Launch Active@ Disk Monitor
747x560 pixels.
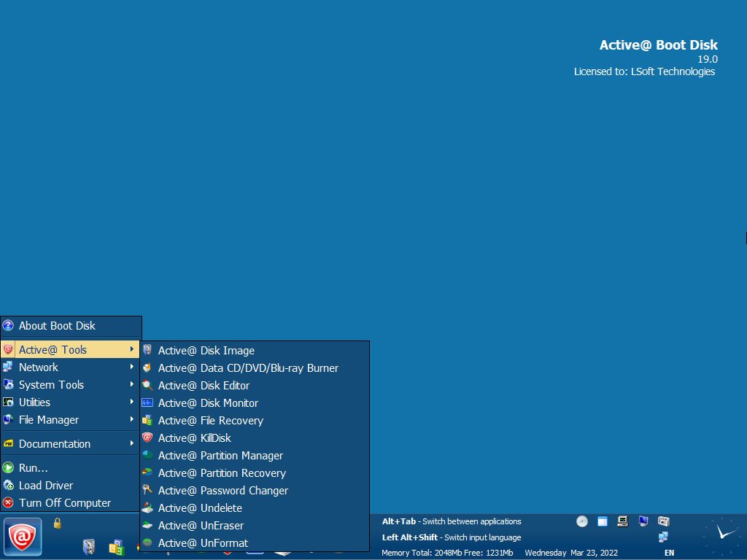(x=255, y=402)
